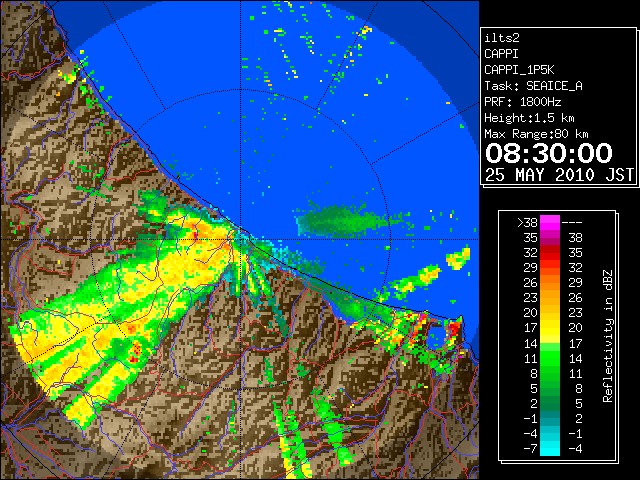Click the -7 legend value
Screen dimensions: 640x480
coord(531,448)
